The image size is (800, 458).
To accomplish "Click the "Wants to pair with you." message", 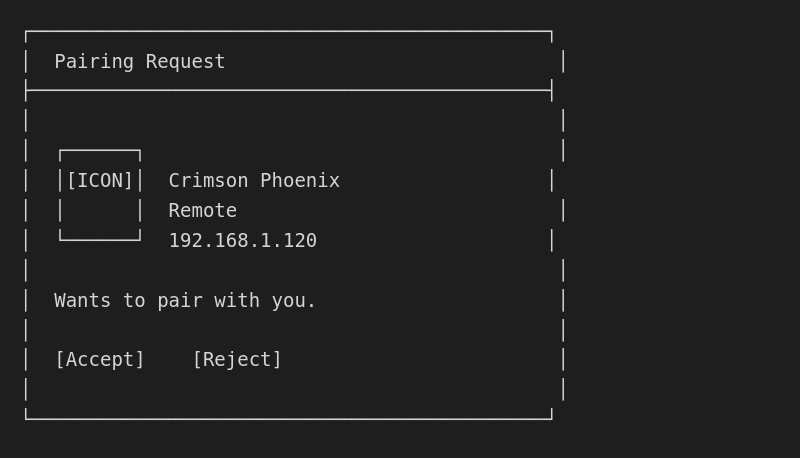I will tap(185, 301).
